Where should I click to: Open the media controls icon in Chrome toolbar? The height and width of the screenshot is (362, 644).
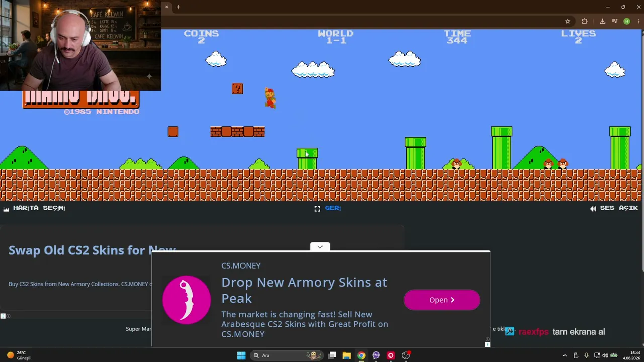[x=615, y=21]
